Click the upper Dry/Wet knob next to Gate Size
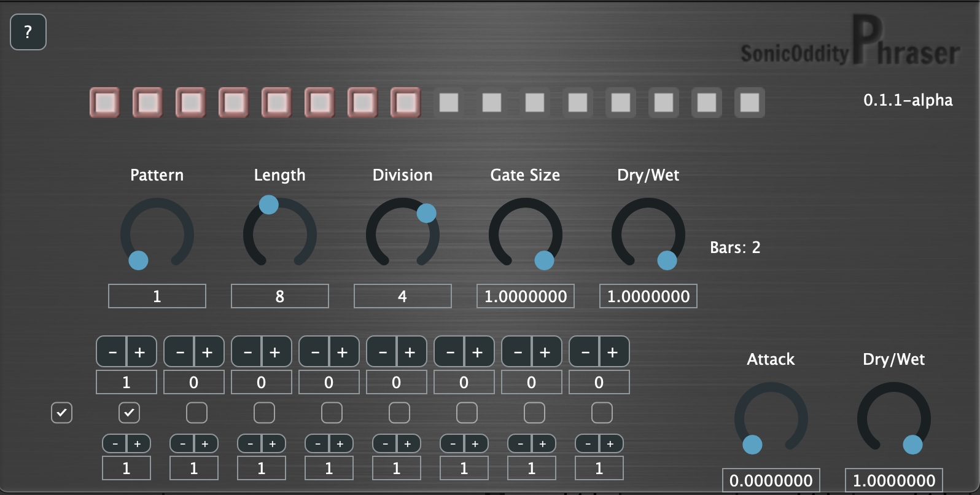 (x=648, y=234)
